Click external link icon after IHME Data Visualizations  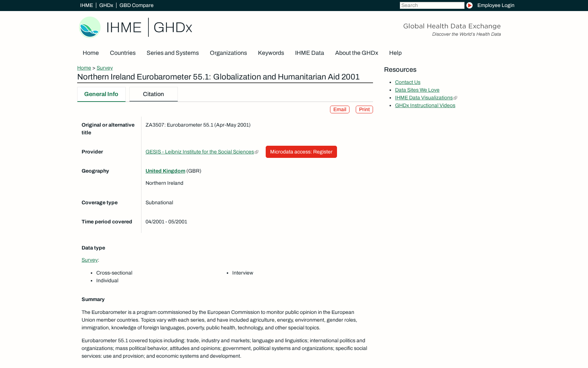point(455,98)
